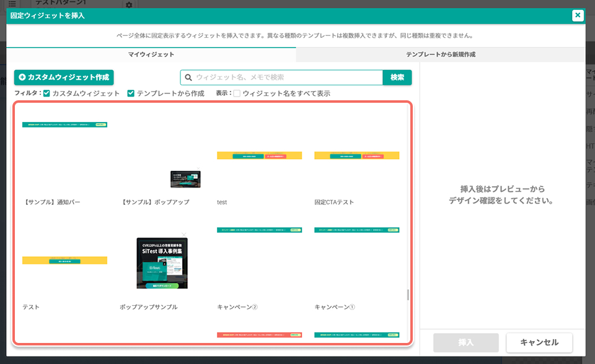Image resolution: width=595 pixels, height=364 pixels.
Task: Click the widget list scrollbar handle
Action: (408, 295)
